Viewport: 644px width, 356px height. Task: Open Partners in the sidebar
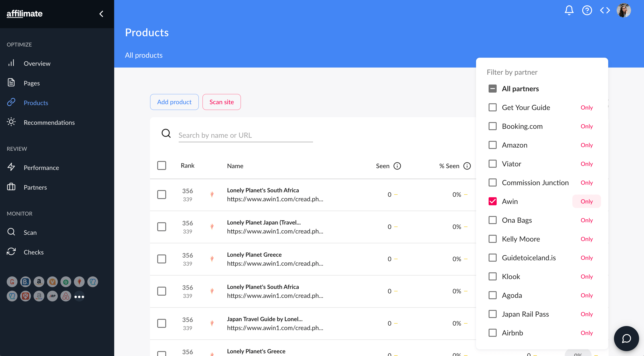coord(35,187)
